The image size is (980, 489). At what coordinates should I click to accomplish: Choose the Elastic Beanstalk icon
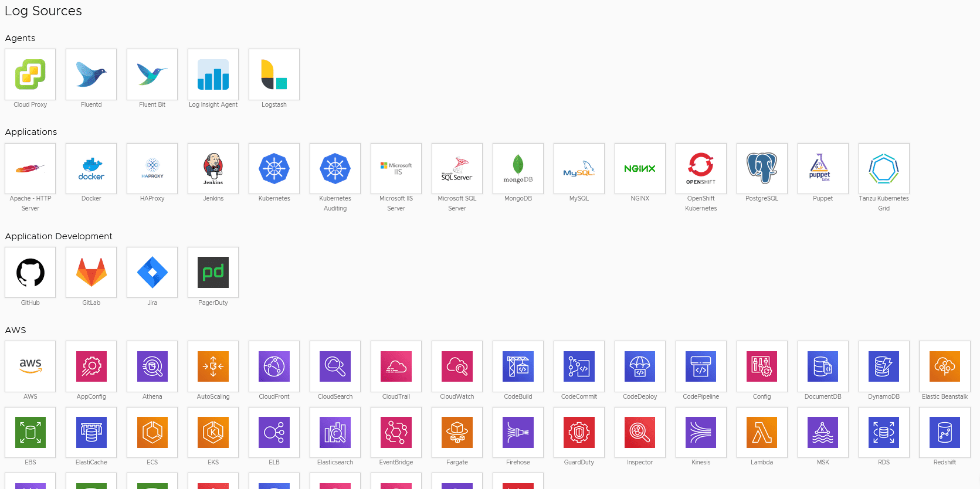(x=945, y=366)
